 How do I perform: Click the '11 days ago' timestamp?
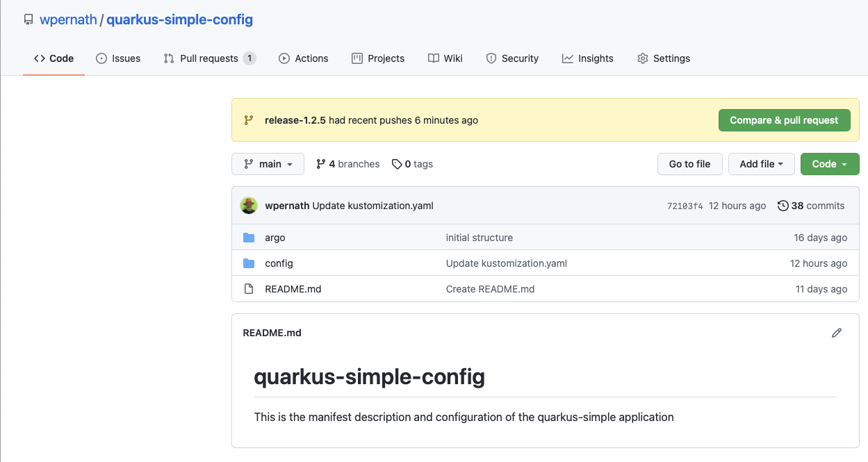coord(821,289)
